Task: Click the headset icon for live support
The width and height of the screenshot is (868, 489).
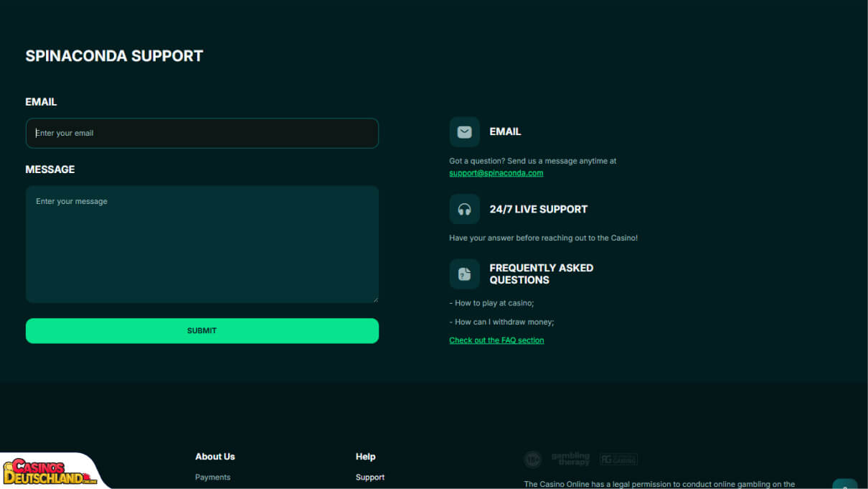Action: tap(464, 209)
